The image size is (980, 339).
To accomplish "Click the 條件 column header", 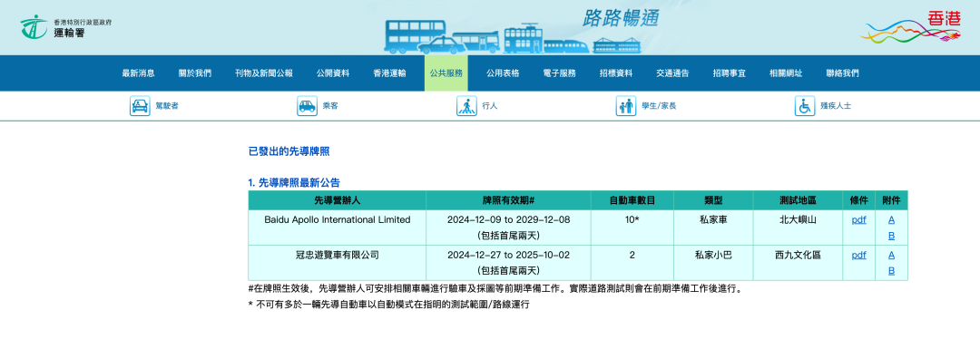I will [x=858, y=200].
